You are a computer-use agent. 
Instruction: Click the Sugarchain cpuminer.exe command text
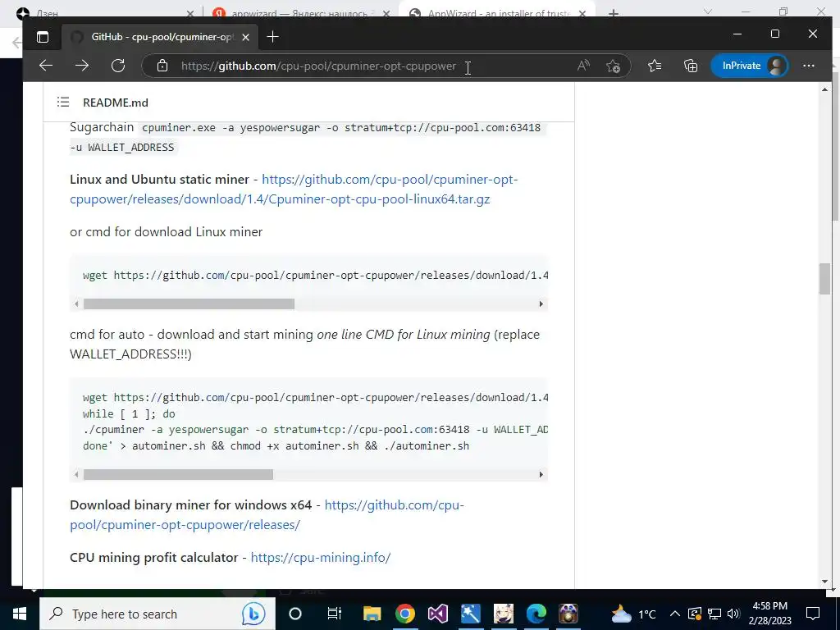tap(308, 137)
